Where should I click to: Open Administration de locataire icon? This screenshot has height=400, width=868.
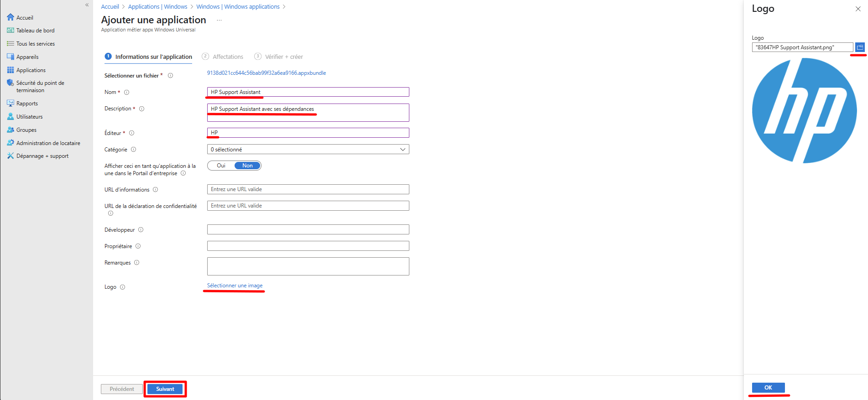pyautogui.click(x=10, y=143)
